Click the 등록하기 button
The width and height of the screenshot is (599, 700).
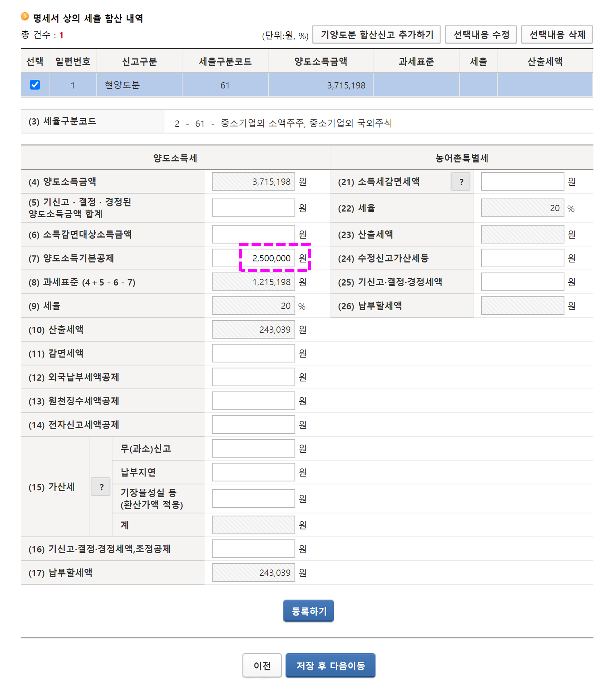308,611
